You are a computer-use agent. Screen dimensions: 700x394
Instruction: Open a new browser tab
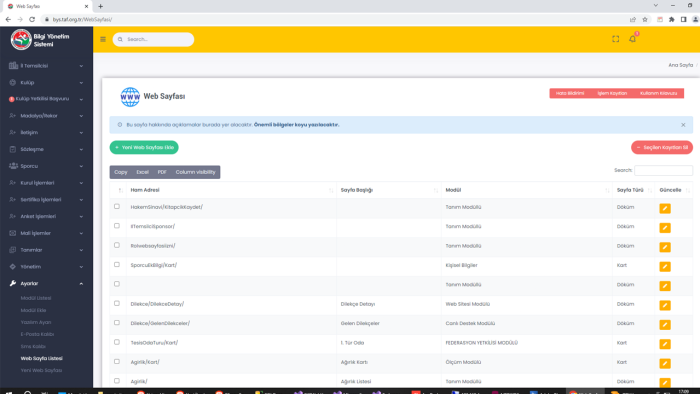point(100,6)
